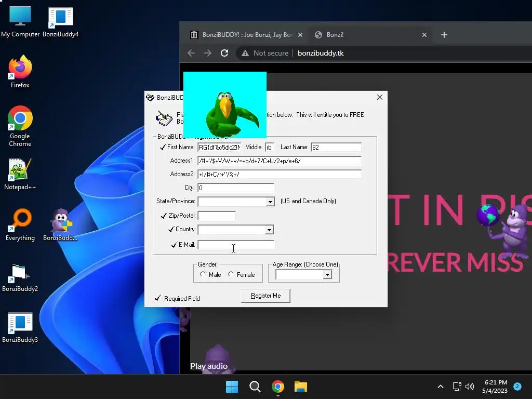Launch Google Chrome desktop shortcut
The height and width of the screenshot is (399, 532).
(20, 126)
